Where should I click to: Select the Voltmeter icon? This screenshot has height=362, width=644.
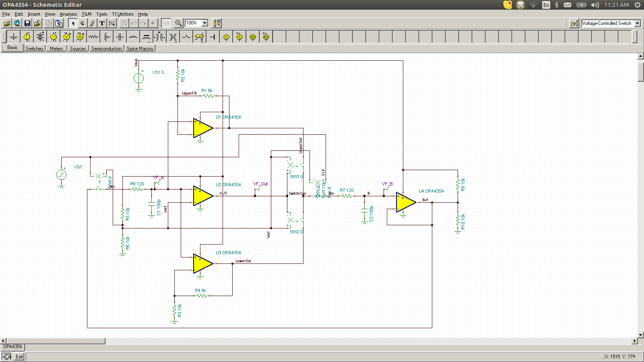(66, 36)
